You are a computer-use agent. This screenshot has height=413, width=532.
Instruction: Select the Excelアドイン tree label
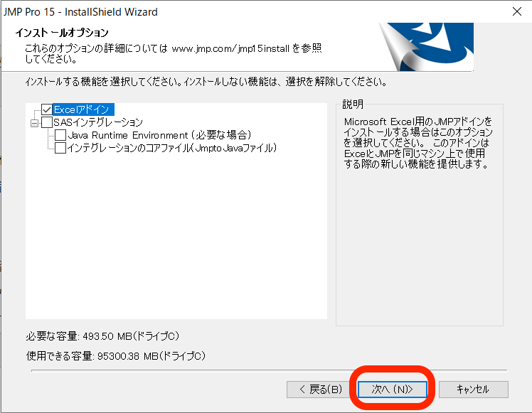83,109
